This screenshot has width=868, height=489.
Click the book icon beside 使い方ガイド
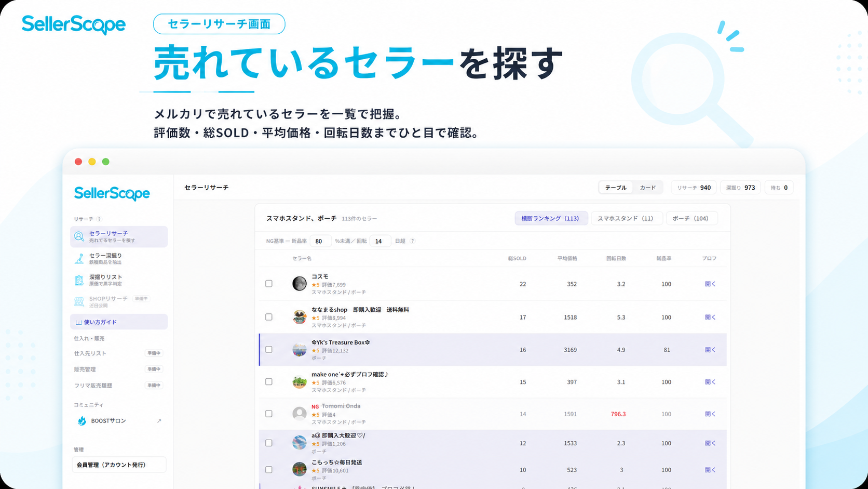point(79,322)
